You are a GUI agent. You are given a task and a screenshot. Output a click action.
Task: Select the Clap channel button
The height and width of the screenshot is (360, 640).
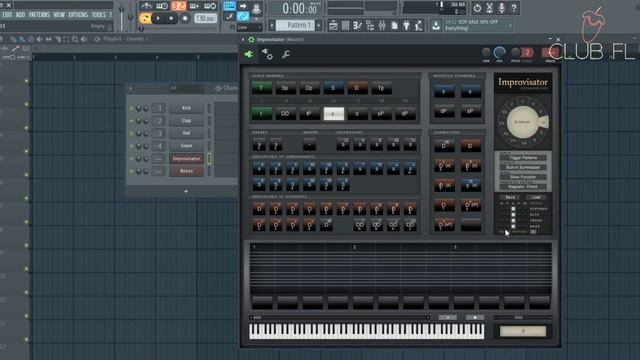pyautogui.click(x=186, y=120)
